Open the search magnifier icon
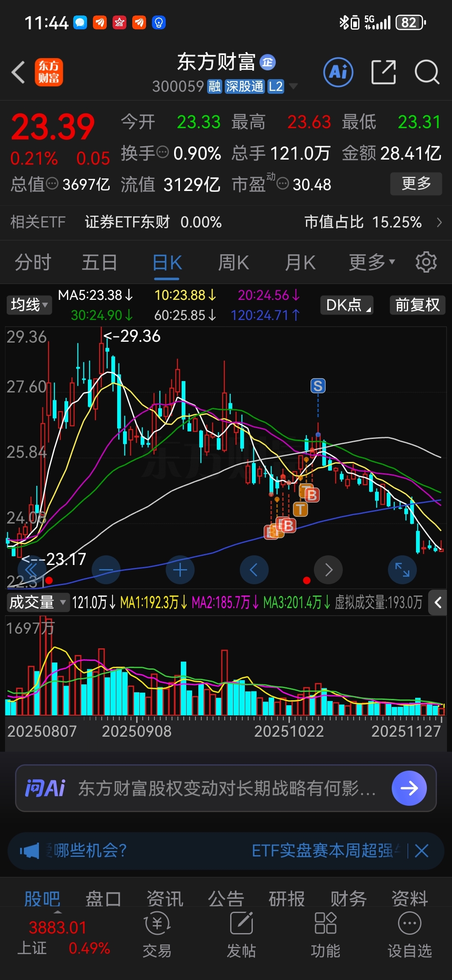The height and width of the screenshot is (980, 452). pos(427,72)
